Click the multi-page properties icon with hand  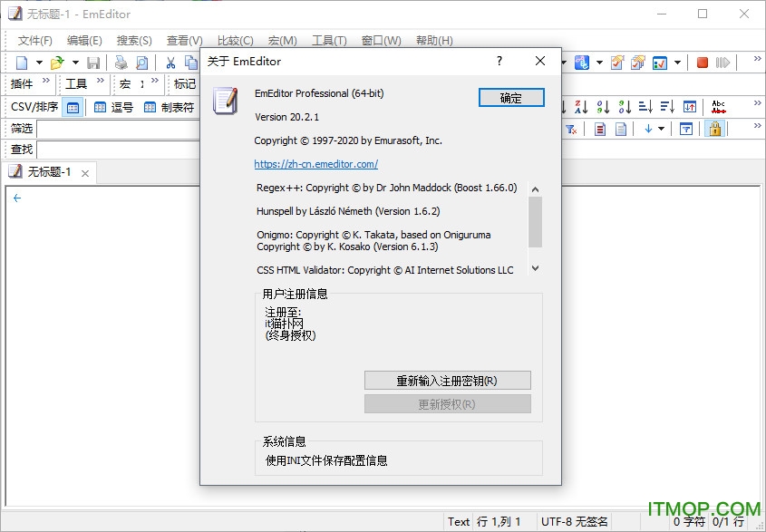click(638, 63)
